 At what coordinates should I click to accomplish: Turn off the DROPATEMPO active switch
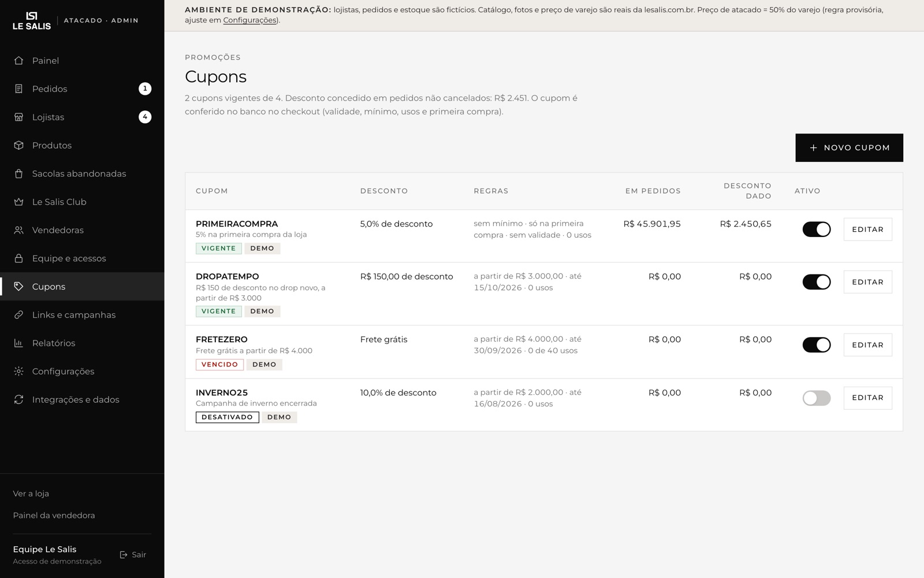817,282
